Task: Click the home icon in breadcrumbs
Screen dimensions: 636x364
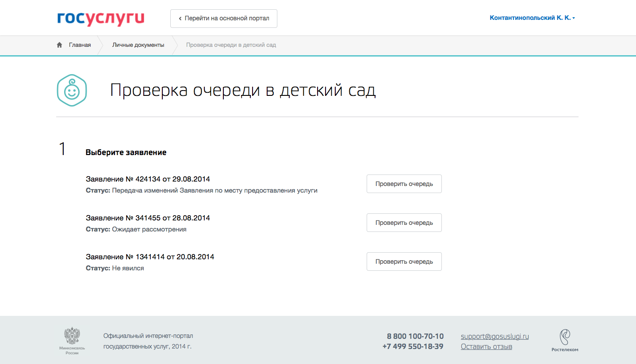Action: tap(59, 45)
